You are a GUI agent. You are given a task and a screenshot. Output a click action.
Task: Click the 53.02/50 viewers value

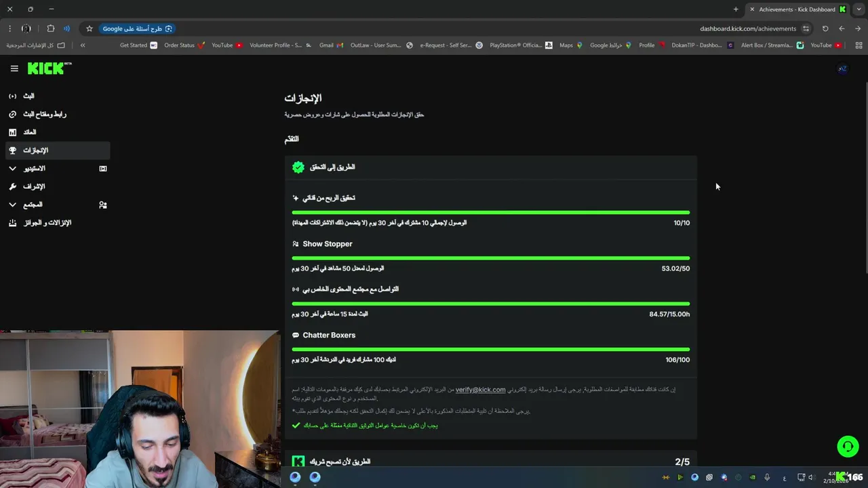coord(675,268)
